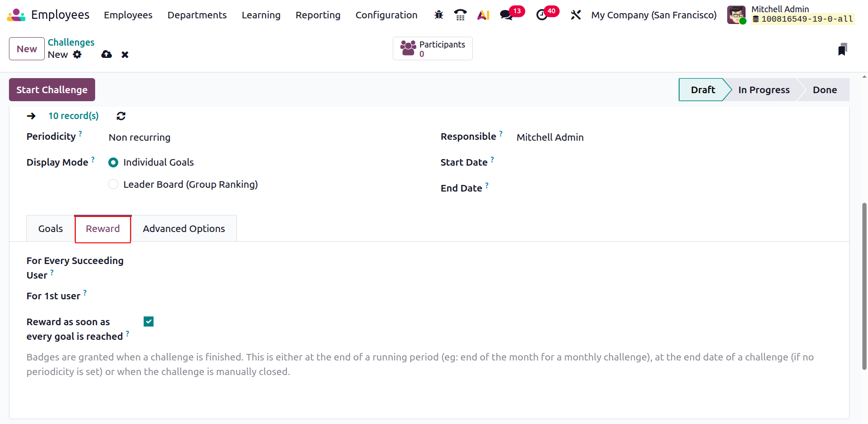Discard changes with the X icon
Screen dimensions: 868x424
125,55
